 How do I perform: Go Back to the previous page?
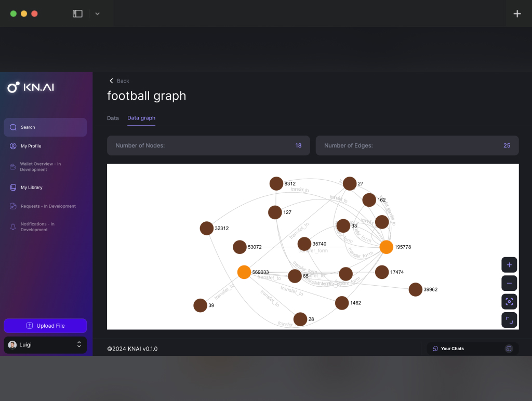(x=119, y=81)
